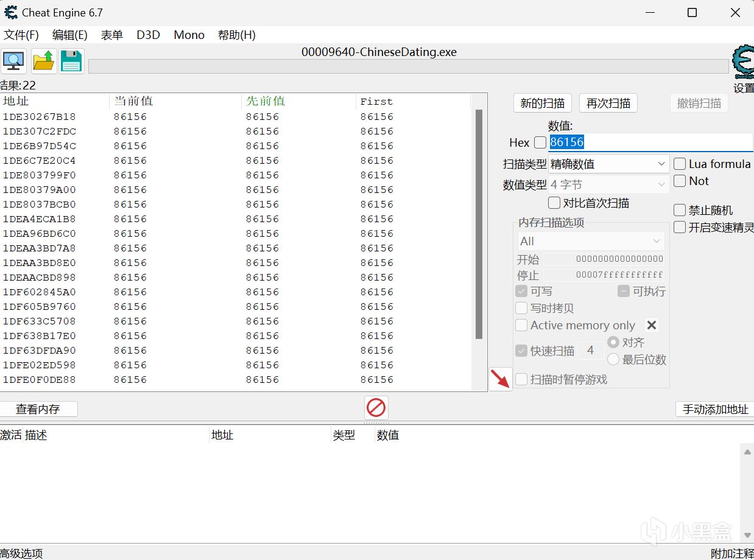Click the process name 00009640-ChineseDating.exe
The image size is (754, 560).
pyautogui.click(x=379, y=52)
